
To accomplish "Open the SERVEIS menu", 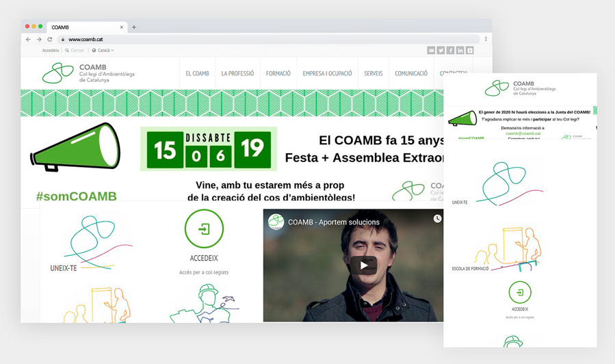I will [373, 73].
